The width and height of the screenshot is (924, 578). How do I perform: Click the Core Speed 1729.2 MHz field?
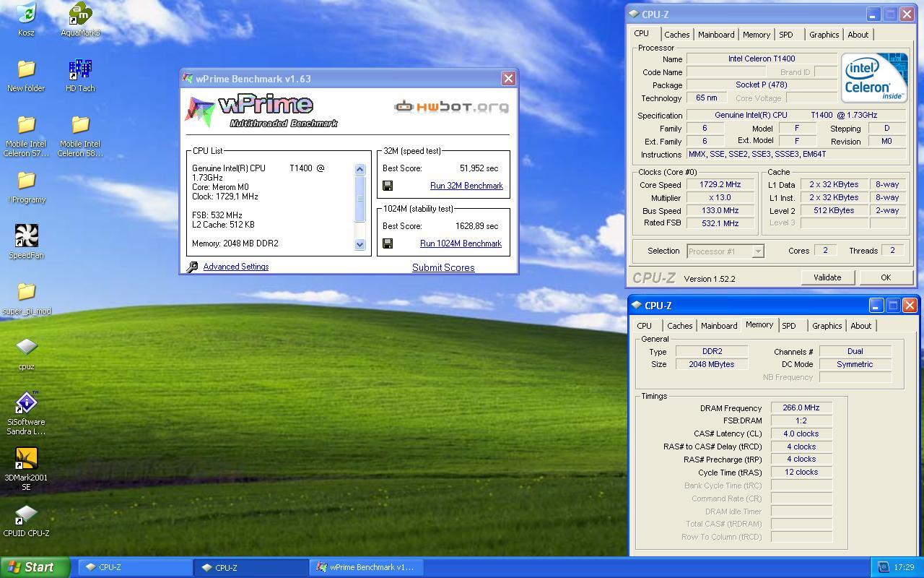point(720,185)
